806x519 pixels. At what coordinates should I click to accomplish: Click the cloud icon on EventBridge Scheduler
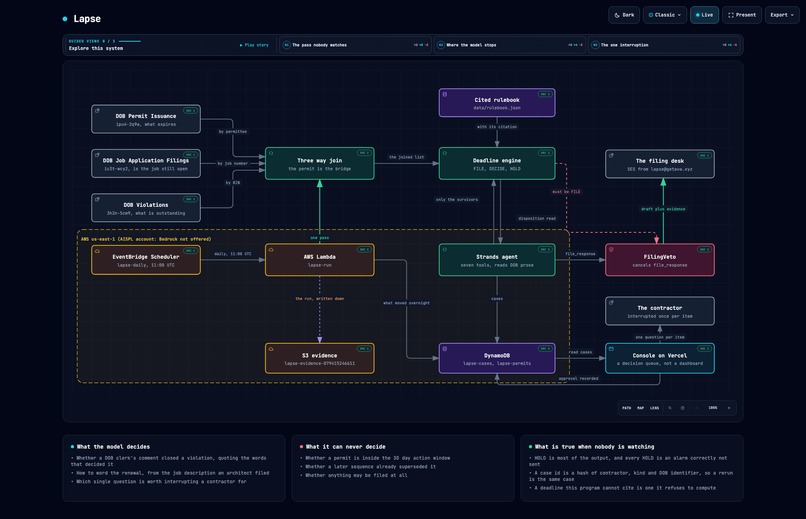[97, 251]
